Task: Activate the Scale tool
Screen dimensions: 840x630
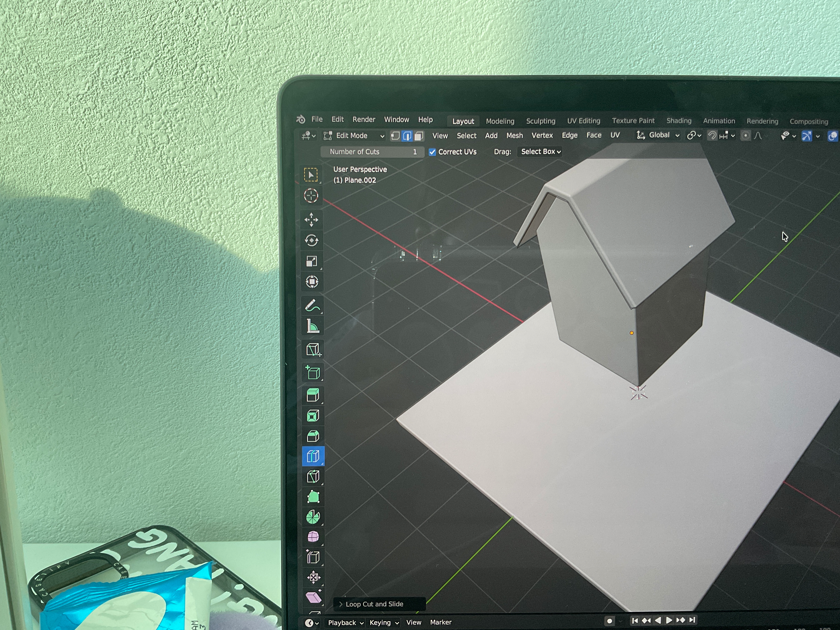Action: point(311,261)
